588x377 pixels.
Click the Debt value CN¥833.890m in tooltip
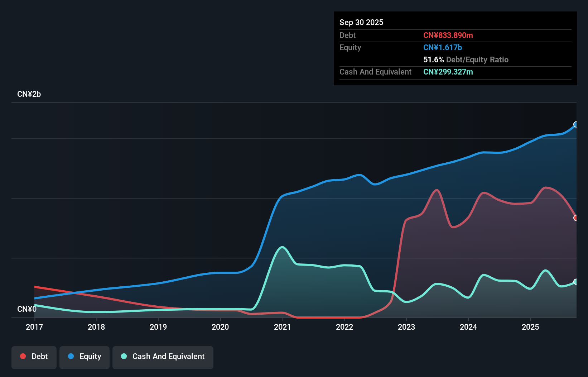pos(448,35)
